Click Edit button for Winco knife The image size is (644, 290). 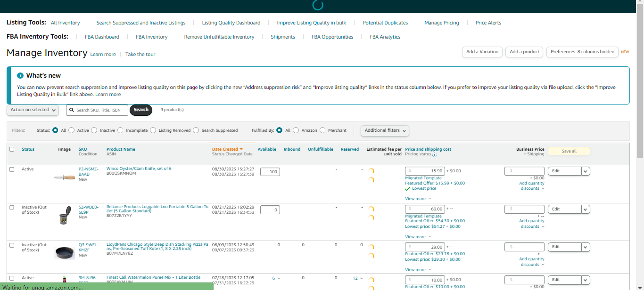pos(564,171)
